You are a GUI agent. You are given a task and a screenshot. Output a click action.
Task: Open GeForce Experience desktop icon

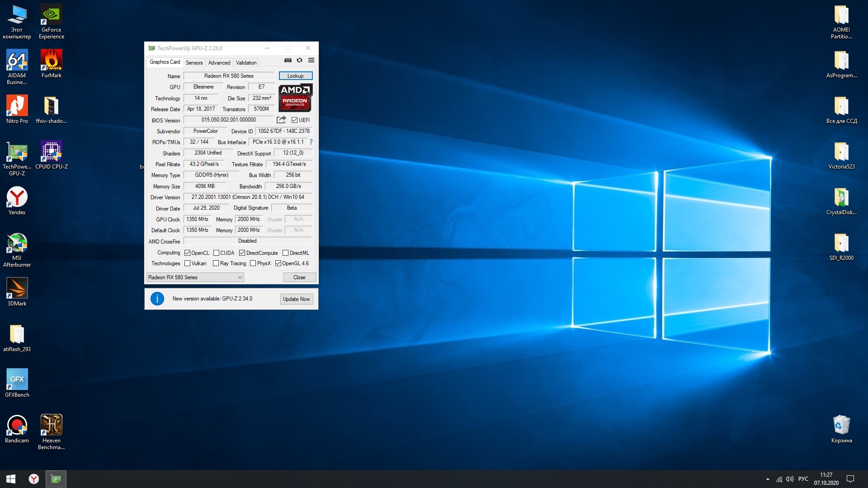pos(51,22)
